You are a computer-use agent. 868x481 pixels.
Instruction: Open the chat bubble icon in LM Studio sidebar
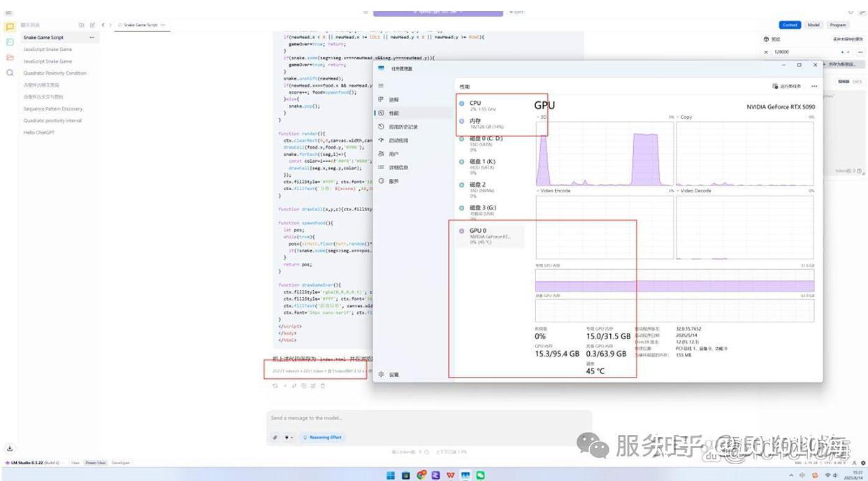(10, 27)
